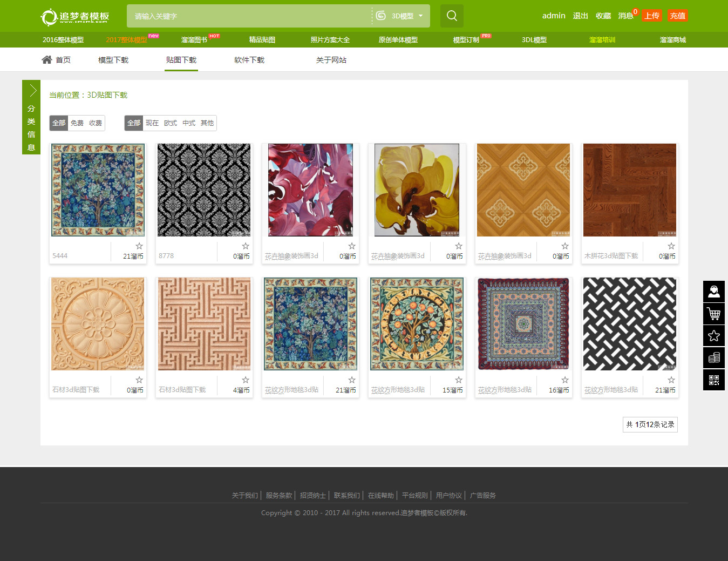Open the 软件下载 tab

(249, 60)
